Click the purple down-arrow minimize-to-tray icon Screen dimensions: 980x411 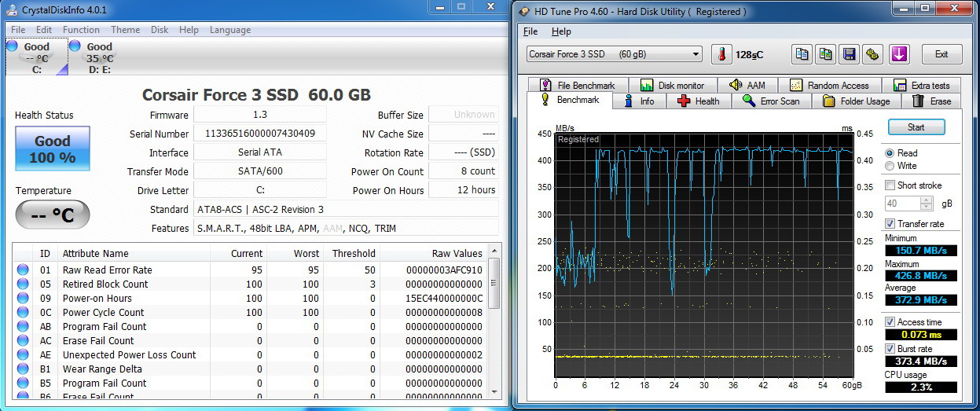899,54
